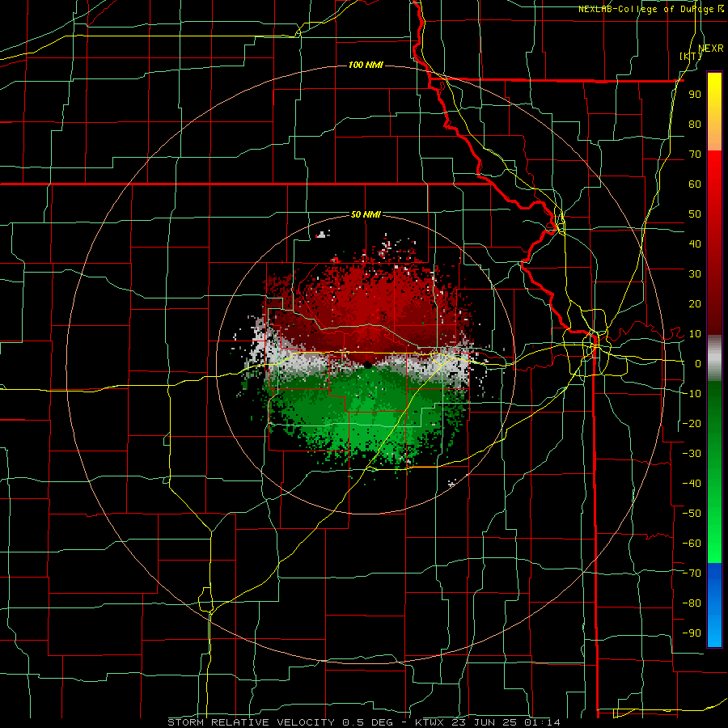Click the 60 value on velocity scale
Screen dimensions: 728x728
point(695,184)
